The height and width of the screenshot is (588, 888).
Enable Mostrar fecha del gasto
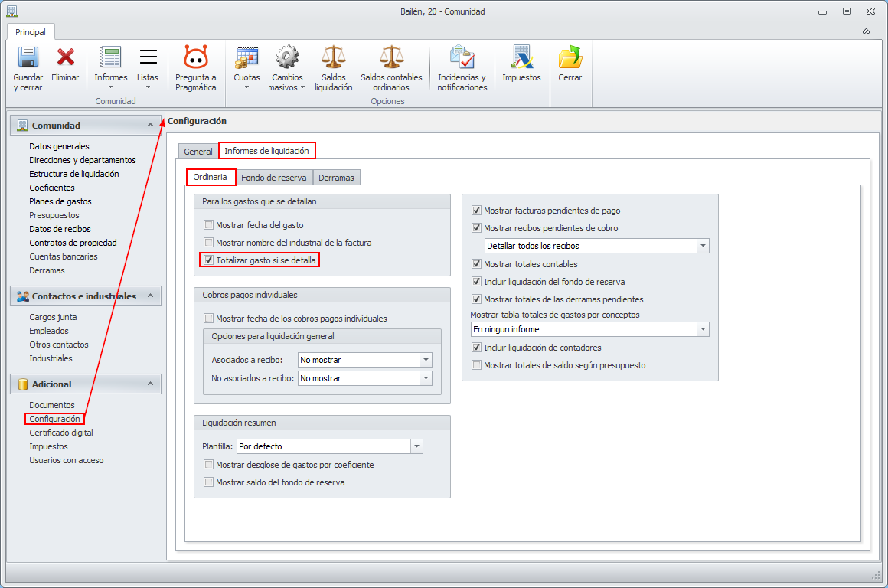tap(208, 225)
